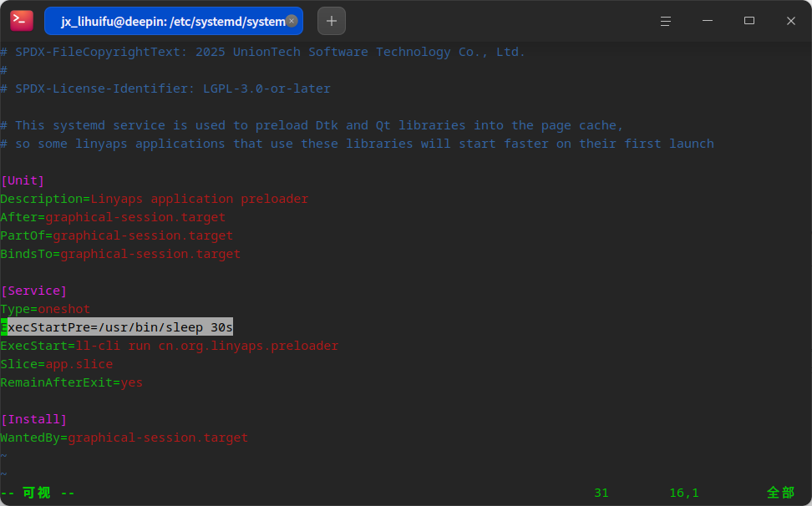Click the Type=oneshot line
The width and height of the screenshot is (812, 506).
45,309
